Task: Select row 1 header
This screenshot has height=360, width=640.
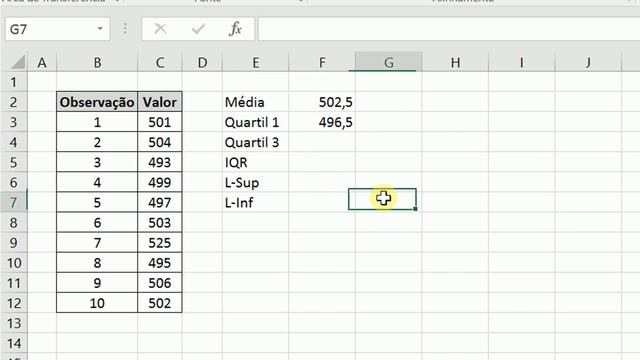Action: coord(13,82)
